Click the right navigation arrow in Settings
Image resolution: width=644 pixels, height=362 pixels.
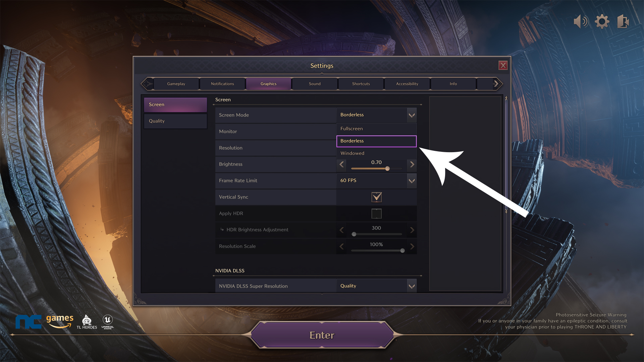pos(496,83)
